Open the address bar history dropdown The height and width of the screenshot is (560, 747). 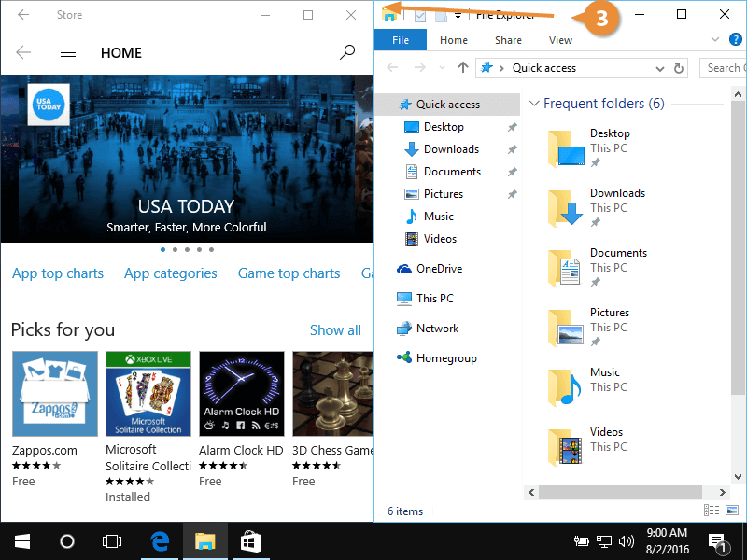coord(660,68)
